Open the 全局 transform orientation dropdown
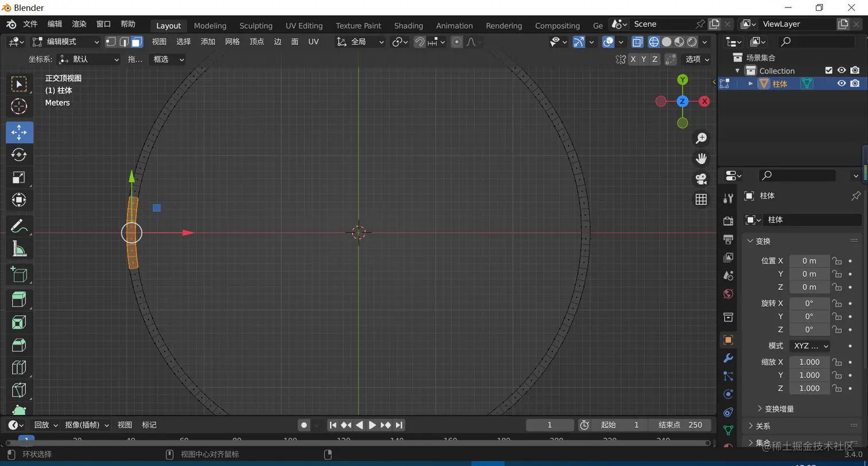 pyautogui.click(x=359, y=42)
